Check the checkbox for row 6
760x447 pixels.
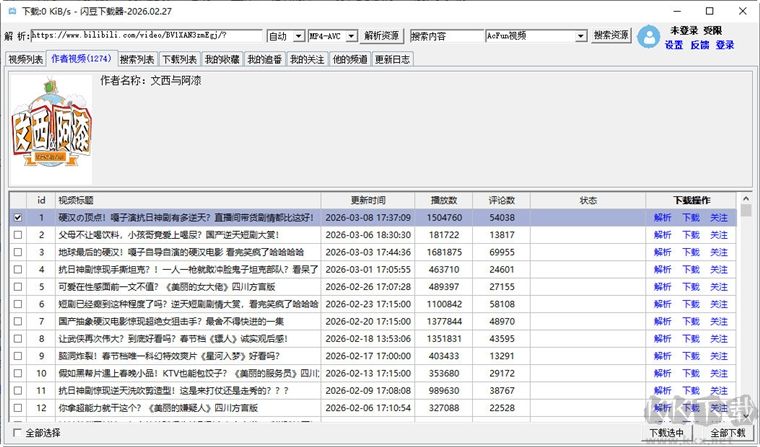click(18, 304)
